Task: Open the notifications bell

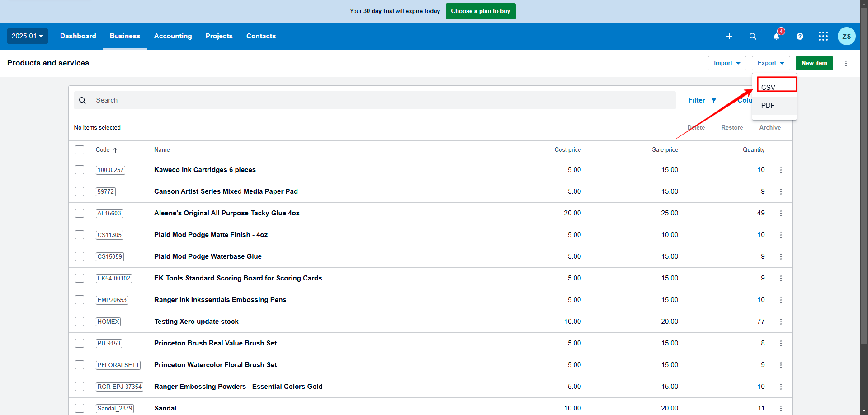Action: click(x=776, y=36)
